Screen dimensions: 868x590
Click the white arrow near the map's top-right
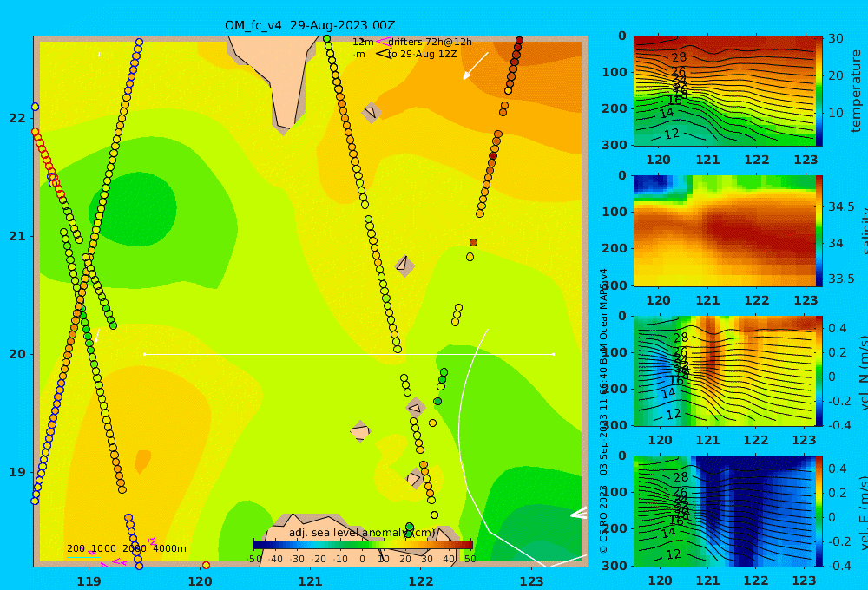coord(476,66)
